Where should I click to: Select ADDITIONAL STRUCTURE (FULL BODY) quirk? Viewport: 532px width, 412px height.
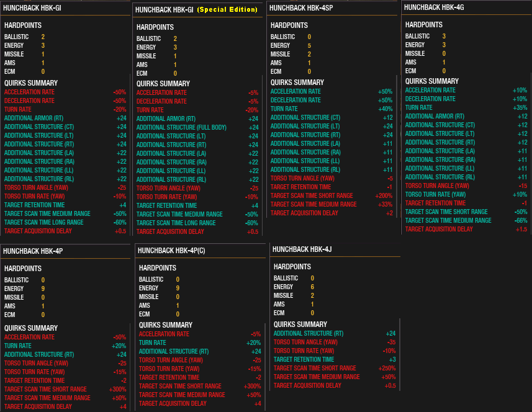197,127
